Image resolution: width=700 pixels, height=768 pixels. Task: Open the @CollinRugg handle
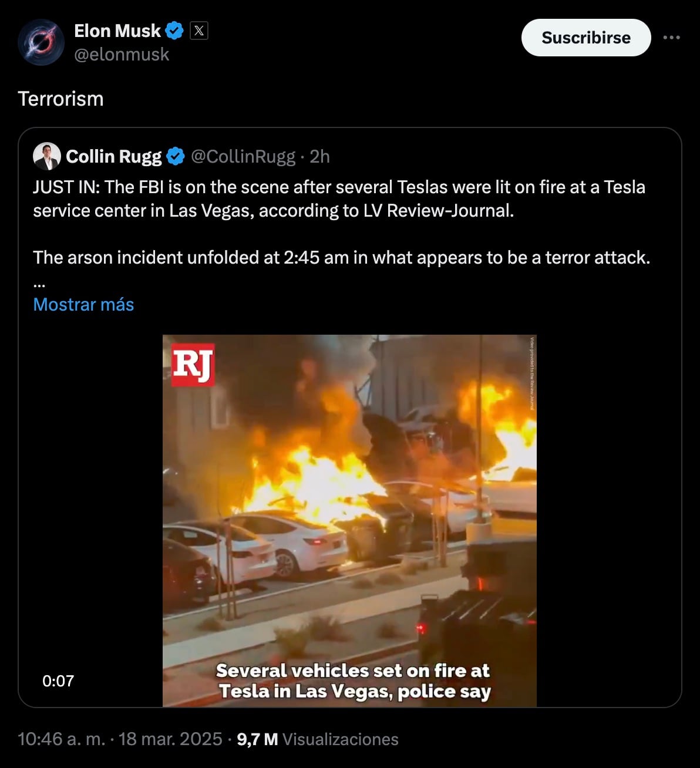click(243, 157)
